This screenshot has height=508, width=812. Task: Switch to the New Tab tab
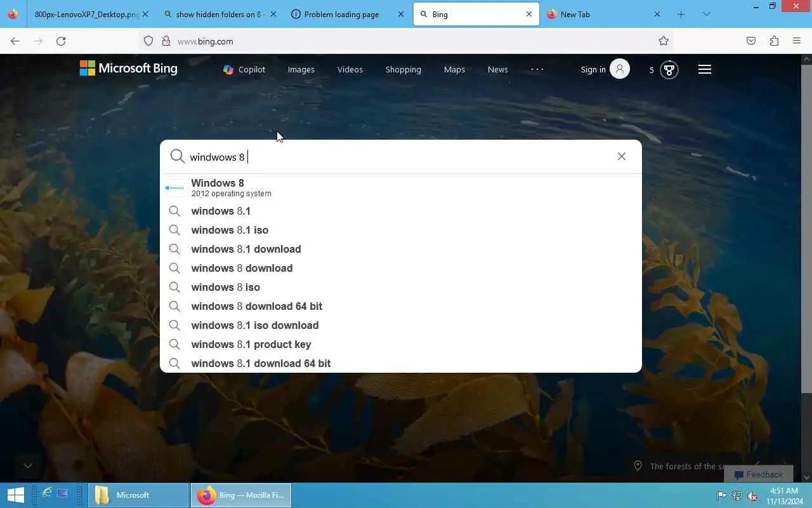click(x=603, y=14)
